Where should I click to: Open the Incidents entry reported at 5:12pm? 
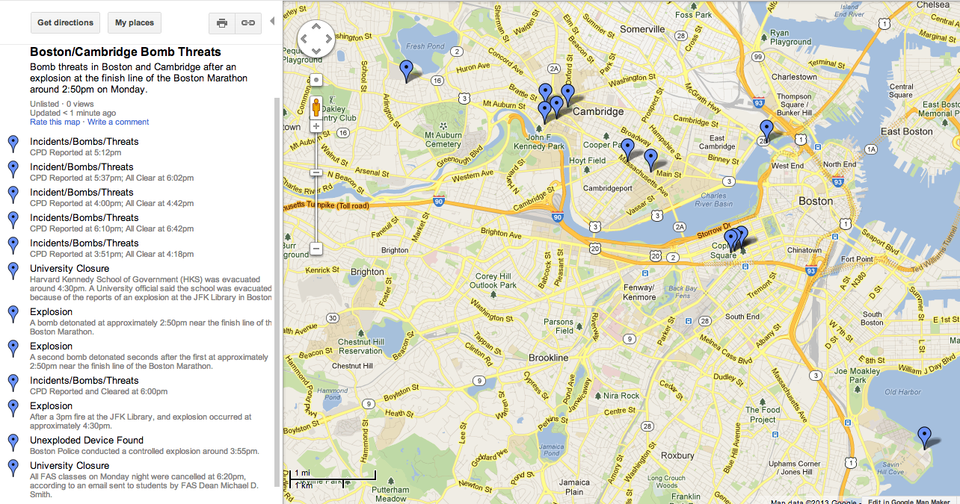point(84,141)
